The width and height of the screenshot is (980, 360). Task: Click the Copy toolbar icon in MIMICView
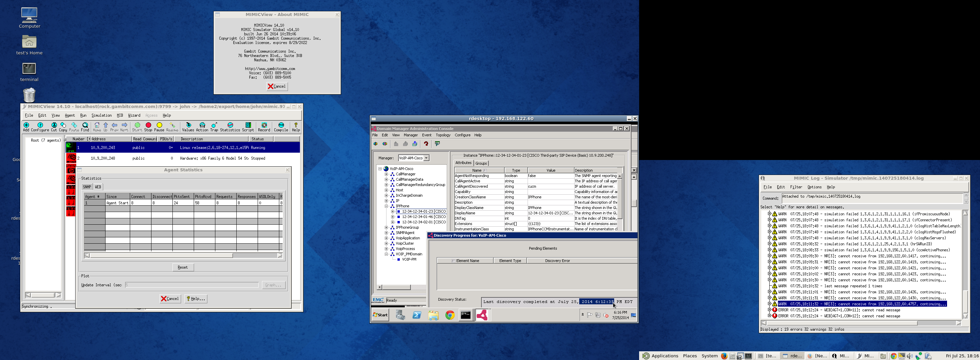coord(63,127)
